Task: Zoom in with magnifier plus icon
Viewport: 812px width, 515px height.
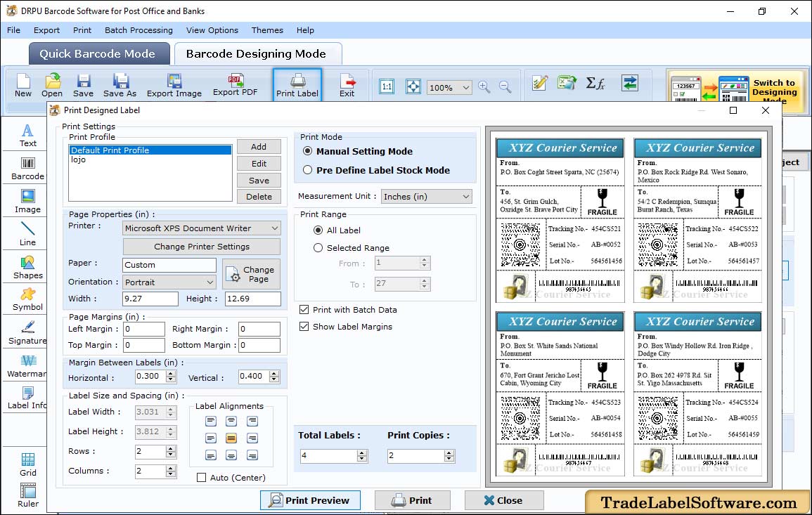Action: coord(484,86)
